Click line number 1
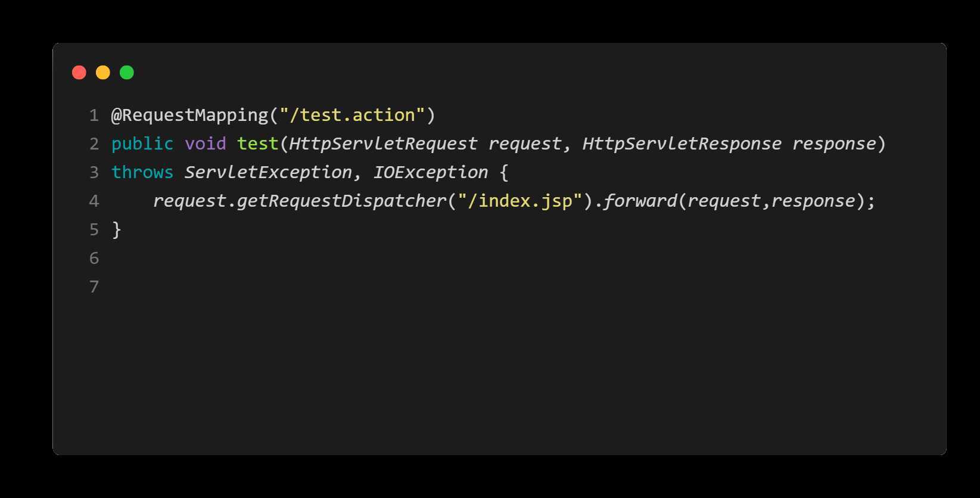The width and height of the screenshot is (980, 498). [x=94, y=115]
